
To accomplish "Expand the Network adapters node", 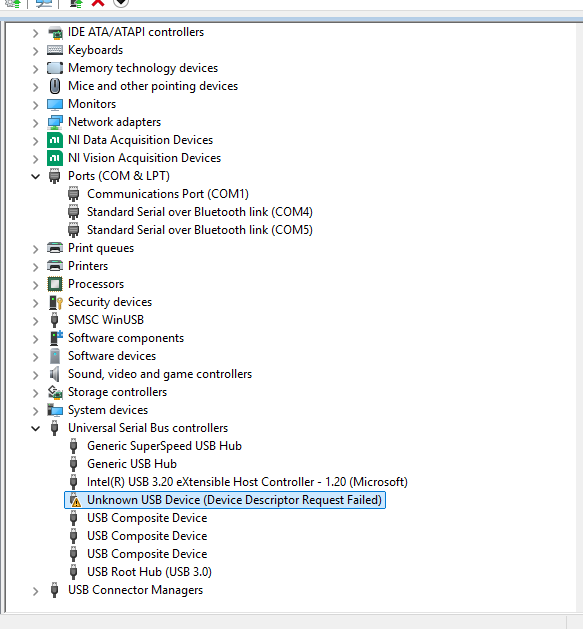I will coord(35,123).
